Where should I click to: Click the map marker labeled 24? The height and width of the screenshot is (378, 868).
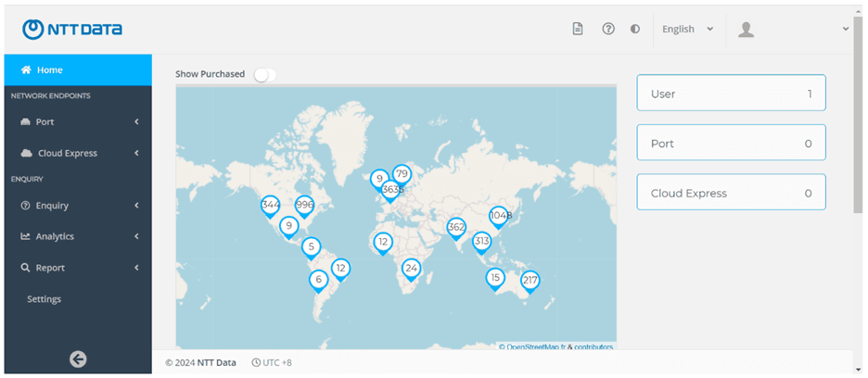(411, 271)
